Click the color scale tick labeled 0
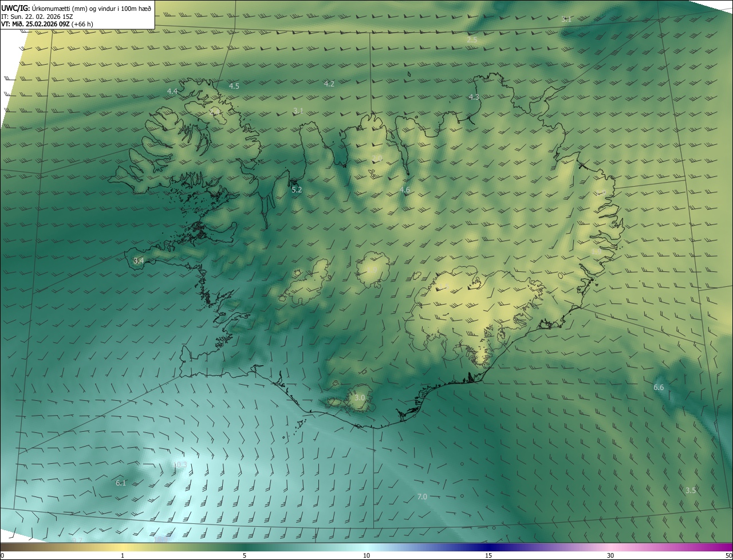 pyautogui.click(x=2, y=555)
